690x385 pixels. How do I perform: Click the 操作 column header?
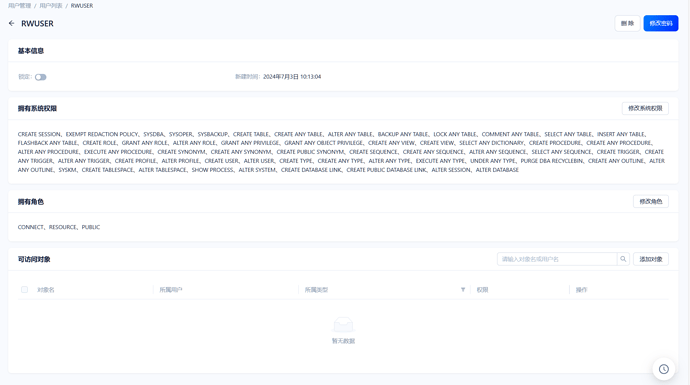581,290
